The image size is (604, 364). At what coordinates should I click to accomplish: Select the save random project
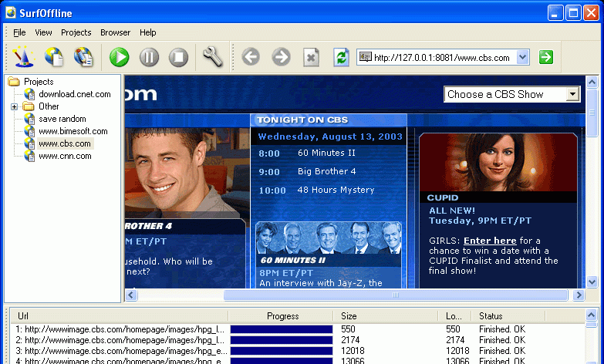[62, 119]
